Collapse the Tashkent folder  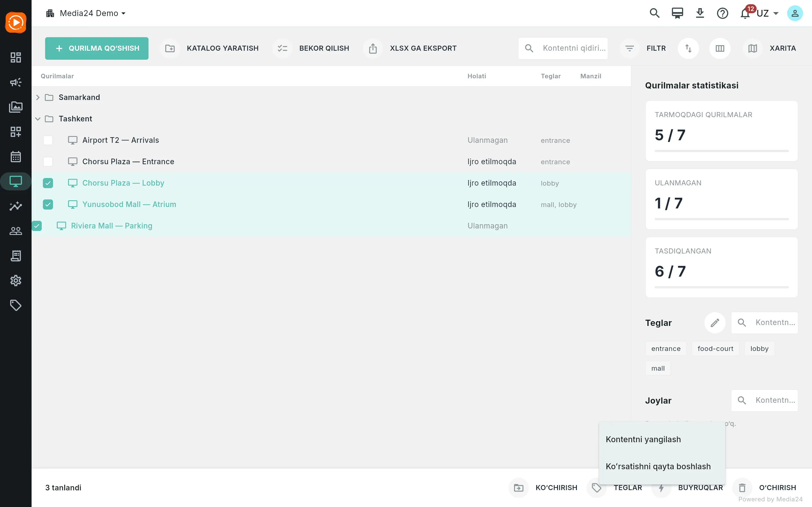[x=38, y=119]
